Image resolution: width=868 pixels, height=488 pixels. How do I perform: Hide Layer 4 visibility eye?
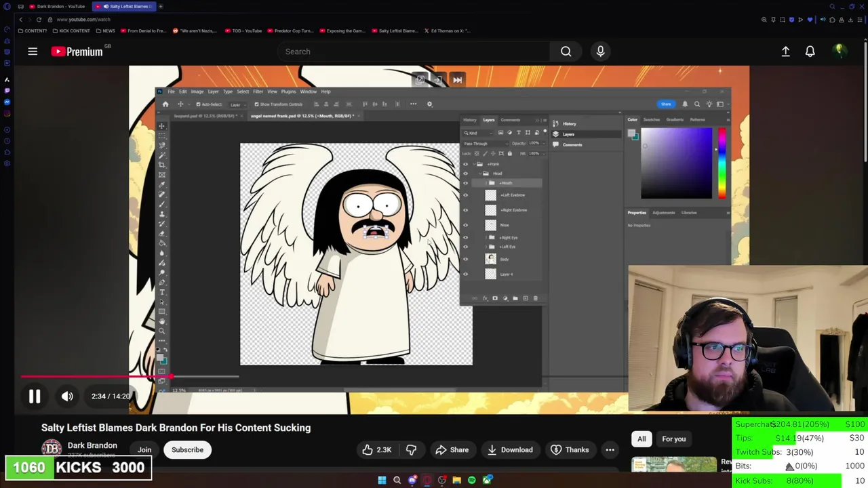click(465, 274)
